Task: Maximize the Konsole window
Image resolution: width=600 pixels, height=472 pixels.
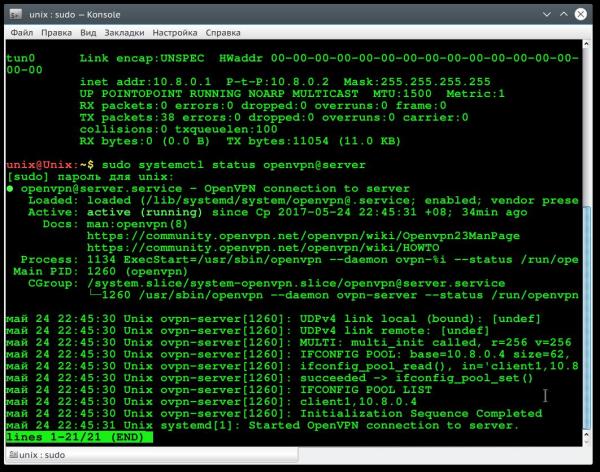Action: pos(564,15)
